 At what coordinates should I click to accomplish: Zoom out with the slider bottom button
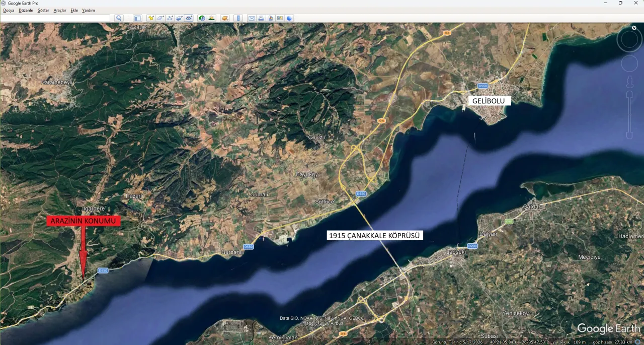coord(629,135)
